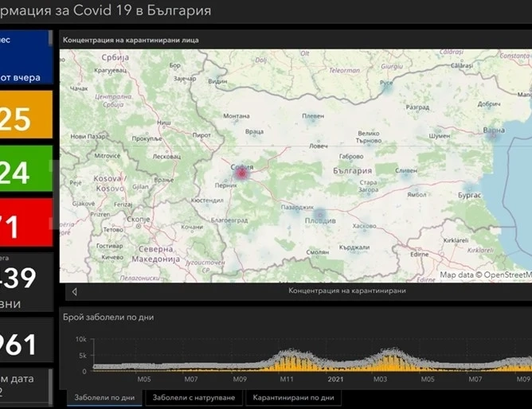Click the orange statistics tile showing 25
This screenshot has height=409, width=532.
click(26, 115)
